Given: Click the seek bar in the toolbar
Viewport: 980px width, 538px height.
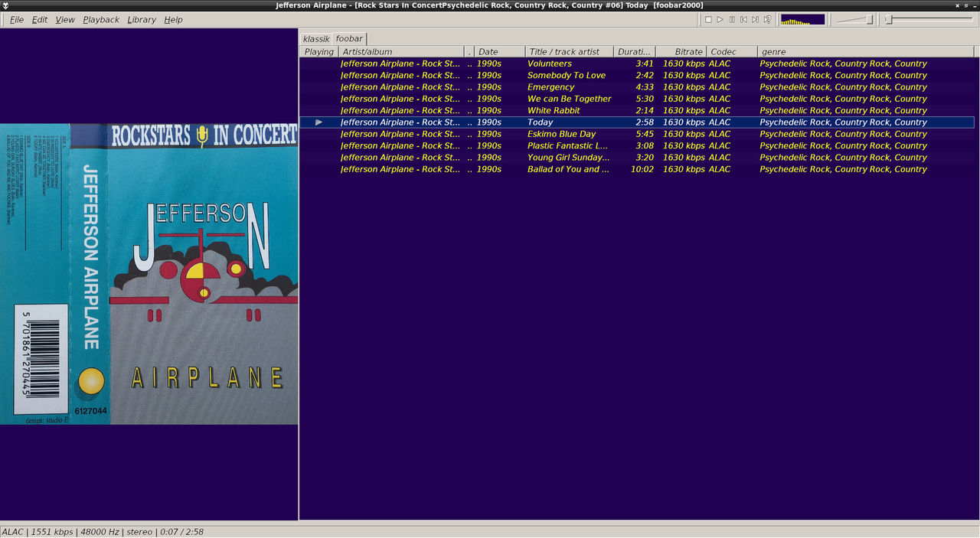Looking at the screenshot, I should pyautogui.click(x=929, y=19).
